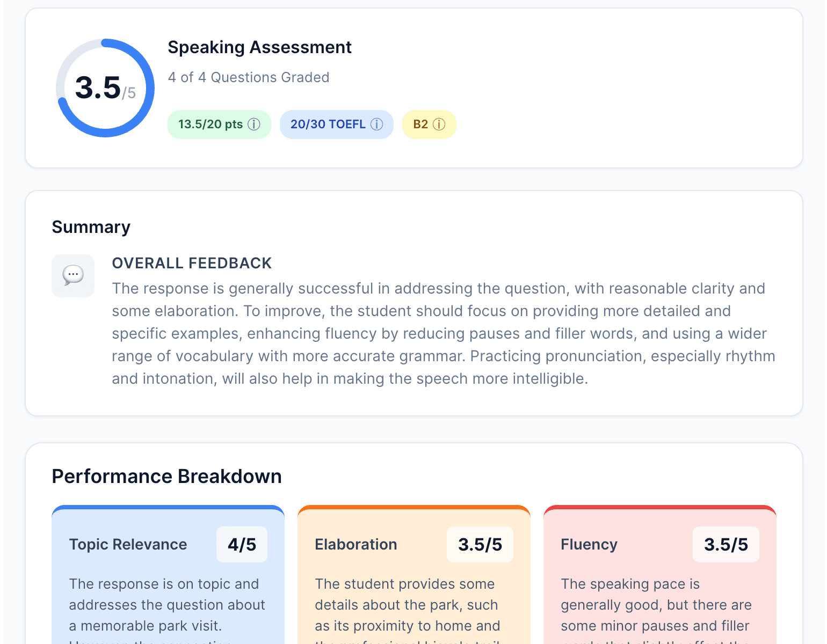827x644 pixels.
Task: Expand the Performance Breakdown section
Action: tap(166, 476)
